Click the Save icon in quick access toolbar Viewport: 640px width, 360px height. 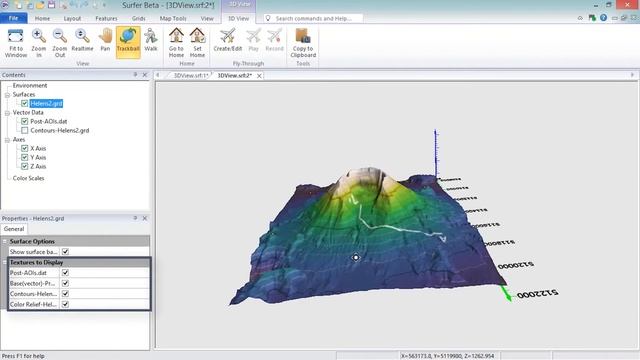click(51, 5)
